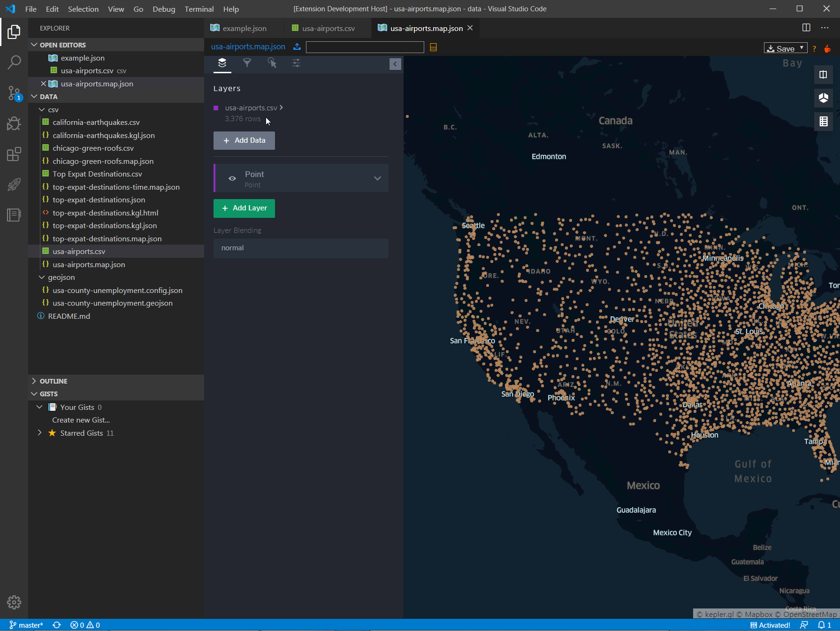Screen dimensions: 840x631
Task: Open Source Control in activity bar
Action: tap(14, 93)
